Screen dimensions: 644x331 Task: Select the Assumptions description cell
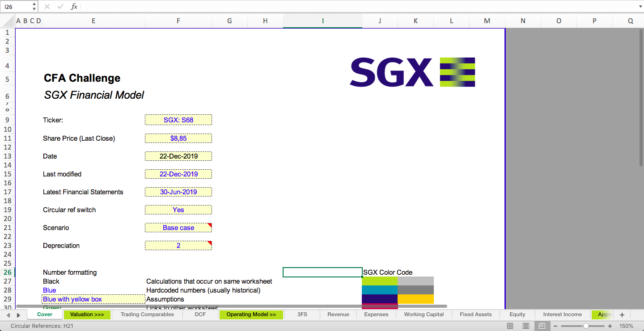165,299
